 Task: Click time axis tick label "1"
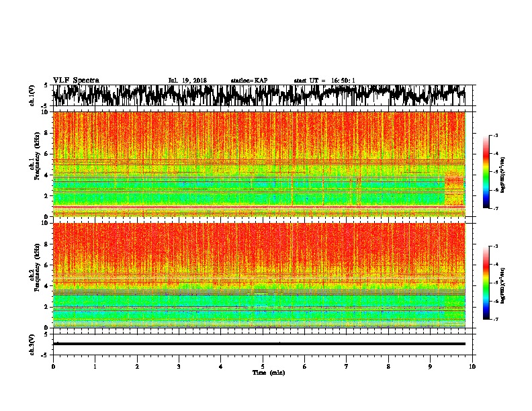click(95, 367)
